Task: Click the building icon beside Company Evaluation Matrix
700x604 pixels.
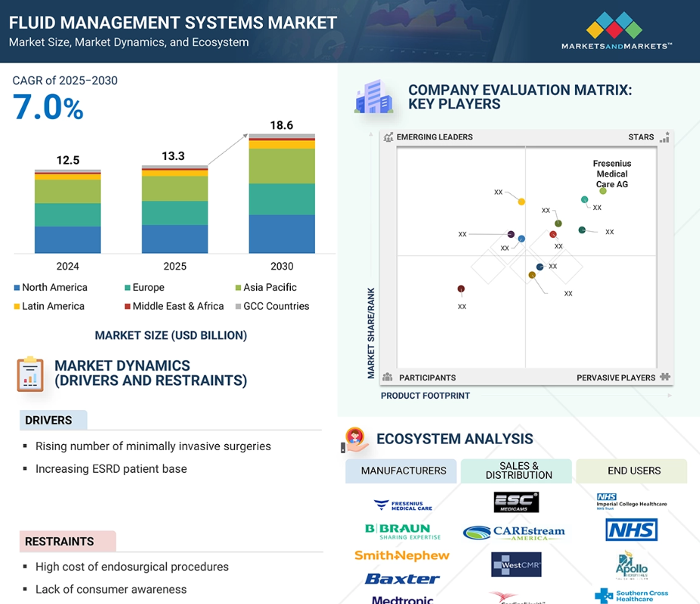Action: (374, 96)
